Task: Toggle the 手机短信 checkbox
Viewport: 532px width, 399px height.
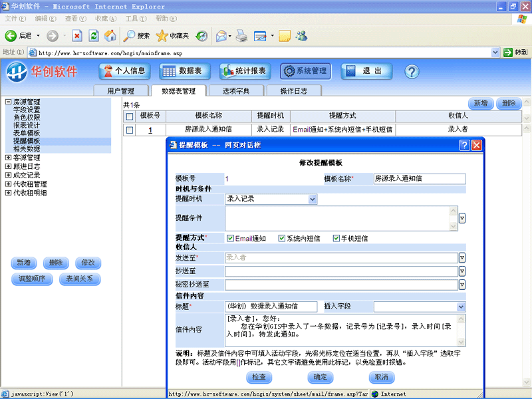Action: pyautogui.click(x=336, y=238)
